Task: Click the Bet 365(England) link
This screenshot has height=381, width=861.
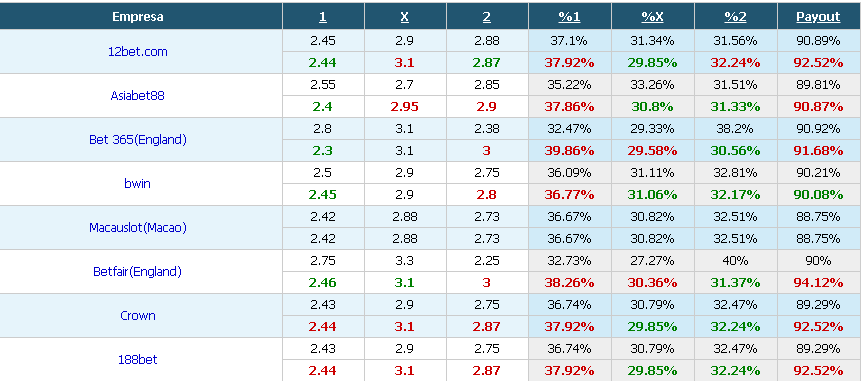Action: point(138,139)
